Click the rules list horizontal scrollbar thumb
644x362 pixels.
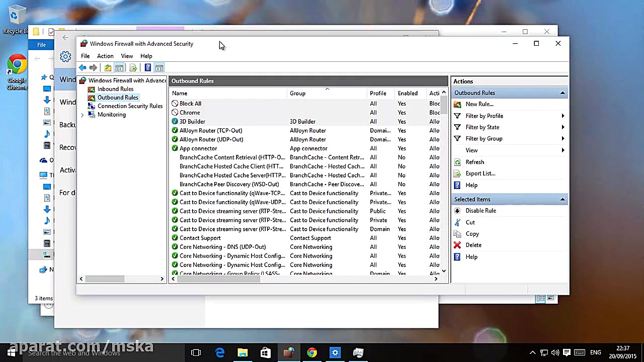(218, 279)
